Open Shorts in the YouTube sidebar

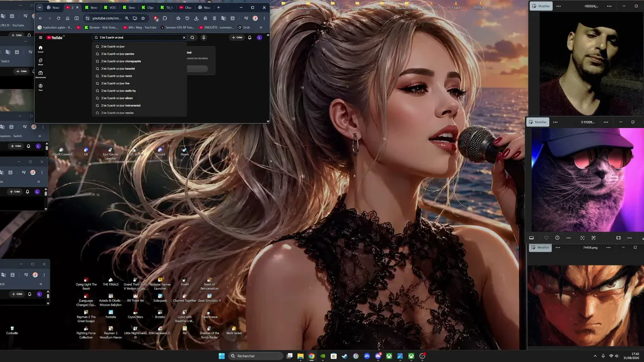tap(41, 61)
